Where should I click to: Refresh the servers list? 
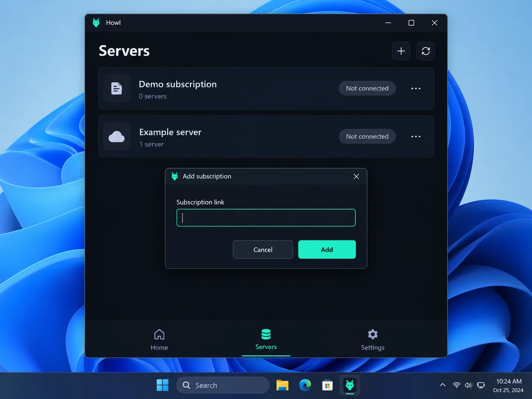pyautogui.click(x=426, y=51)
